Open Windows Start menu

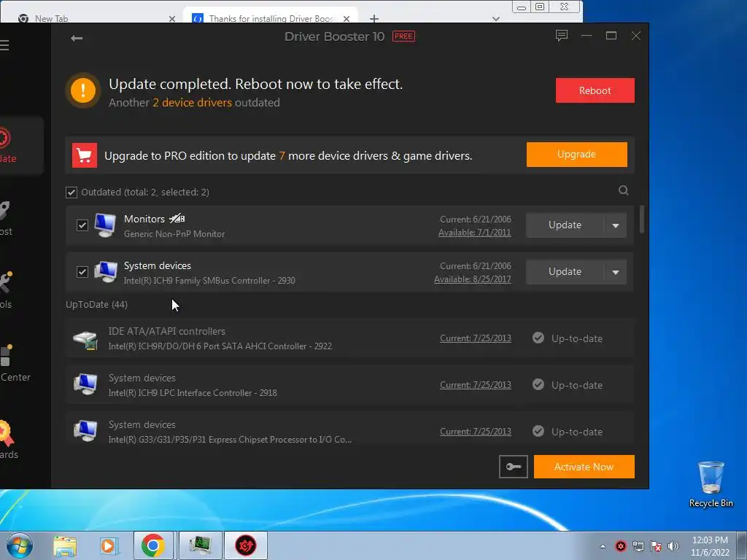point(19,545)
